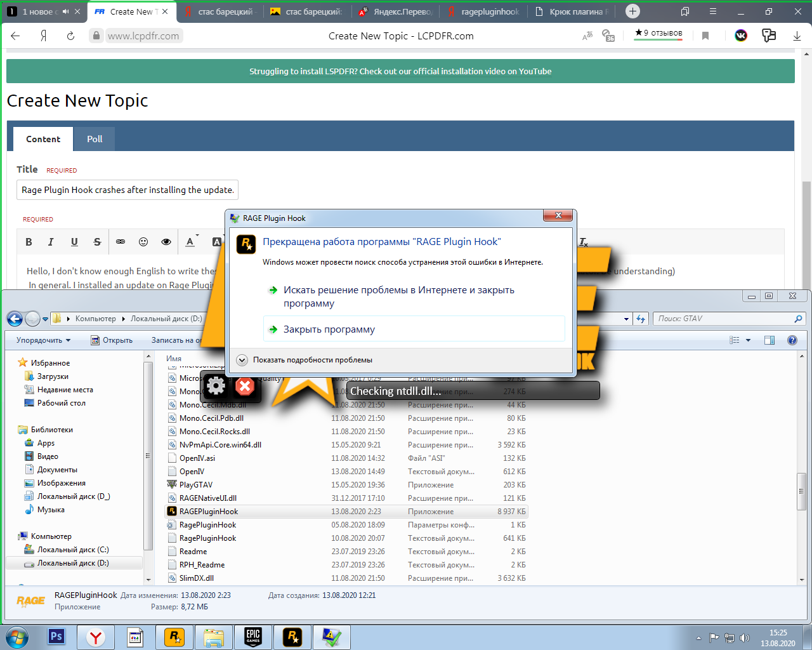Click the Title input field
The image size is (812, 650).
(x=128, y=190)
